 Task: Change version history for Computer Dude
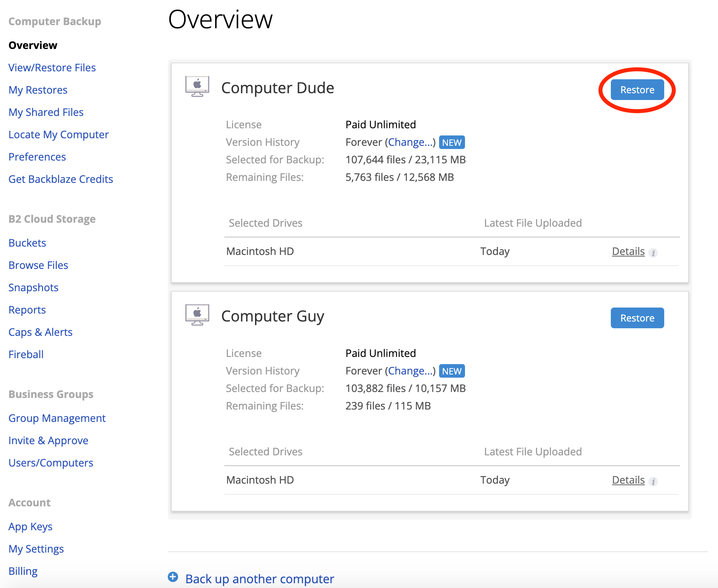pos(410,142)
